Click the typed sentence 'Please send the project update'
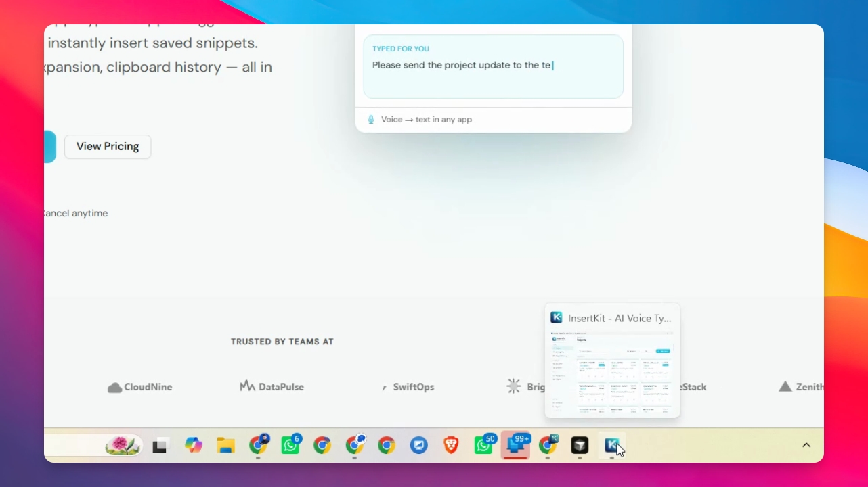This screenshot has height=487, width=868. tap(437, 66)
